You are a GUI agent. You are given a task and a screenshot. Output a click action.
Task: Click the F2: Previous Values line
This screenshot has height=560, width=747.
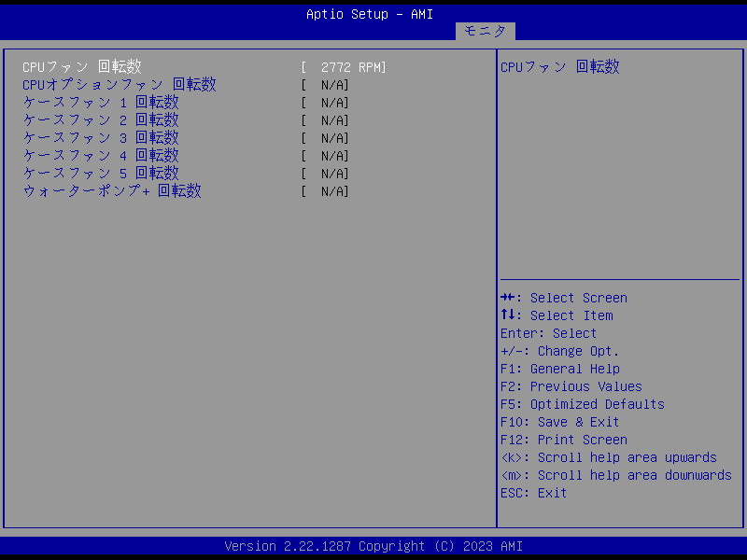(571, 386)
